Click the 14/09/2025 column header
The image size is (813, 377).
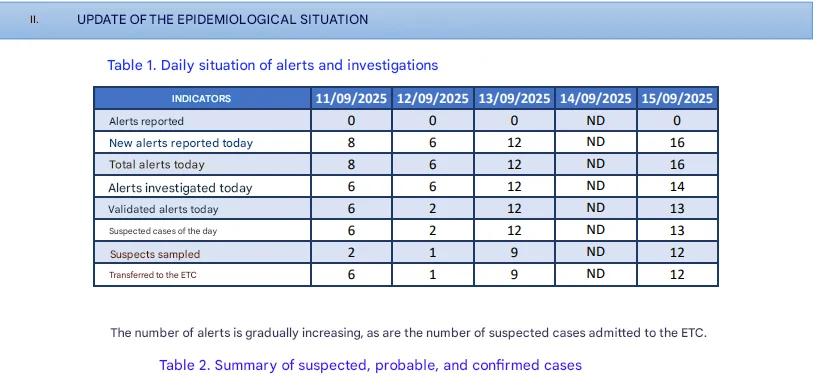tap(595, 99)
